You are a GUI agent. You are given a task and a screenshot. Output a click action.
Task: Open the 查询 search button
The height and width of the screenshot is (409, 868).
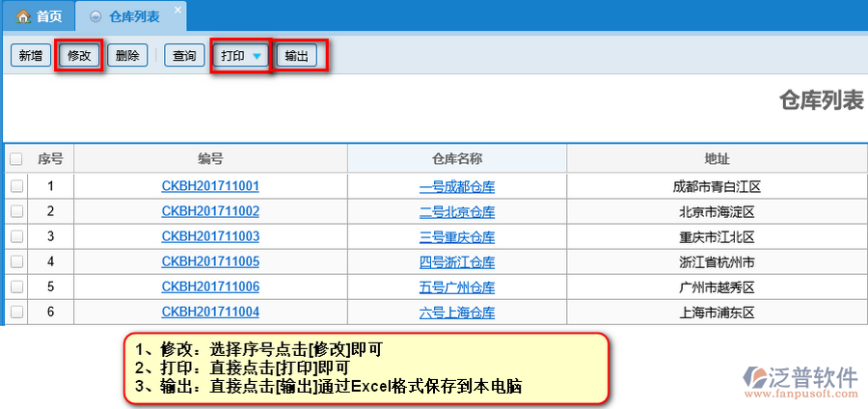click(184, 56)
